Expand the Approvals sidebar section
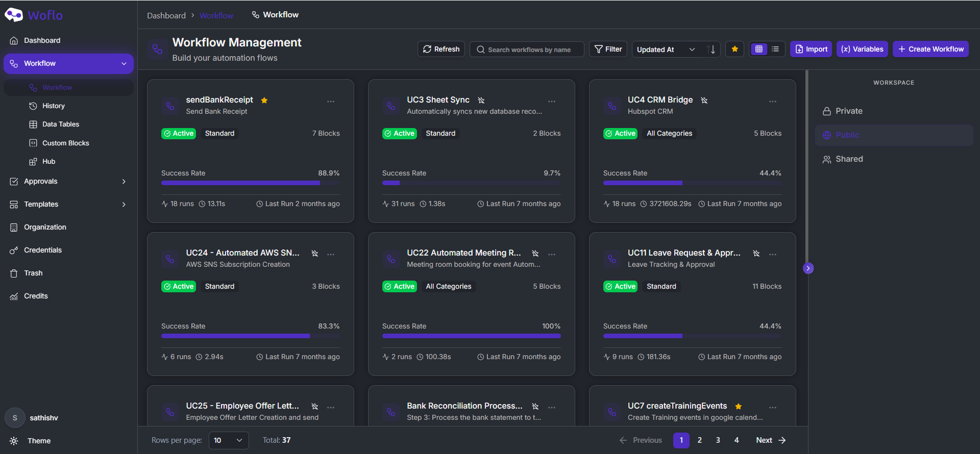This screenshot has width=980, height=454. tap(124, 182)
